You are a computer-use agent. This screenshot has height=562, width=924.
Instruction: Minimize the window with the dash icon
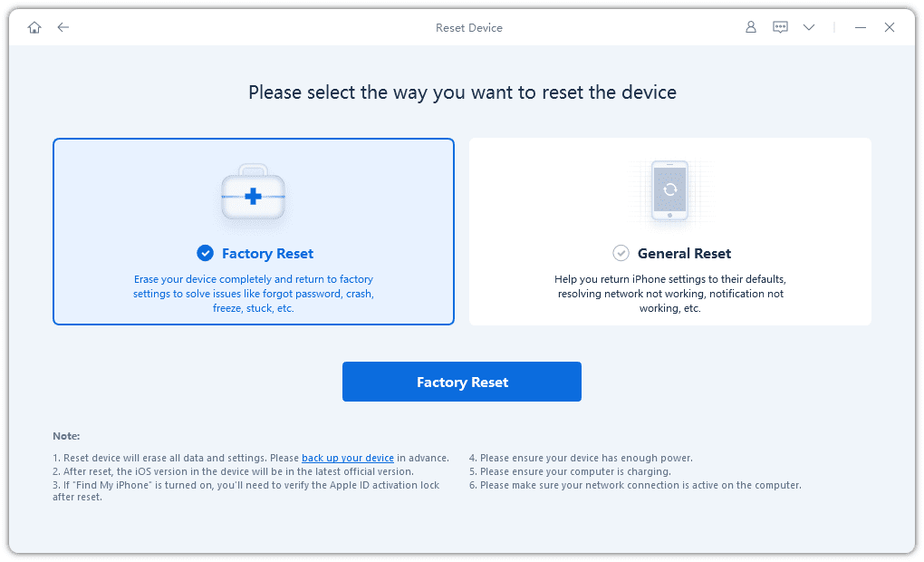[859, 27]
